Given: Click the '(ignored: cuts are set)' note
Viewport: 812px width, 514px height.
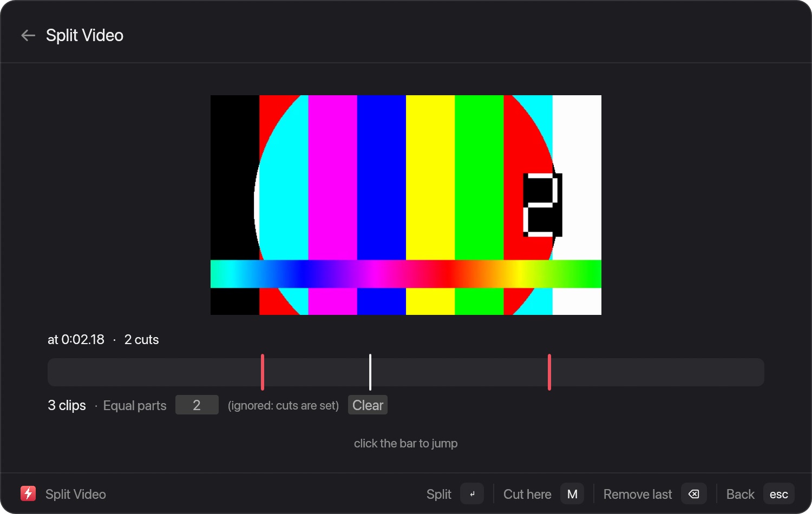Looking at the screenshot, I should [283, 406].
